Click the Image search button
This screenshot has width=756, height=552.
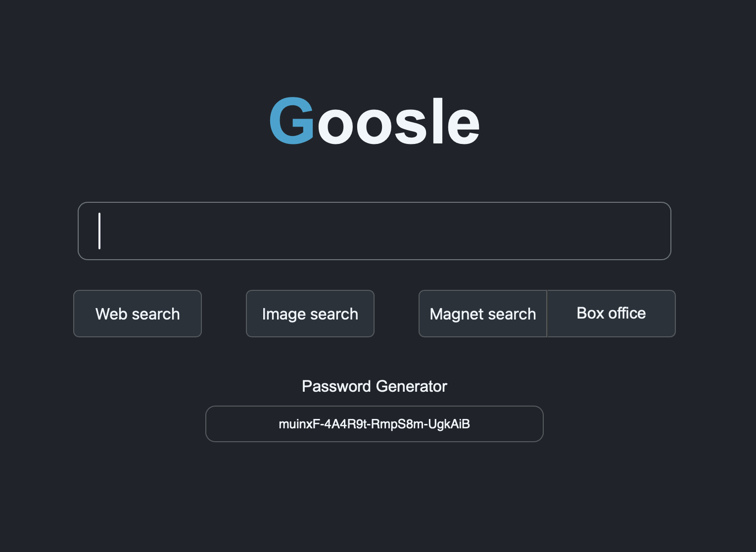[310, 314]
